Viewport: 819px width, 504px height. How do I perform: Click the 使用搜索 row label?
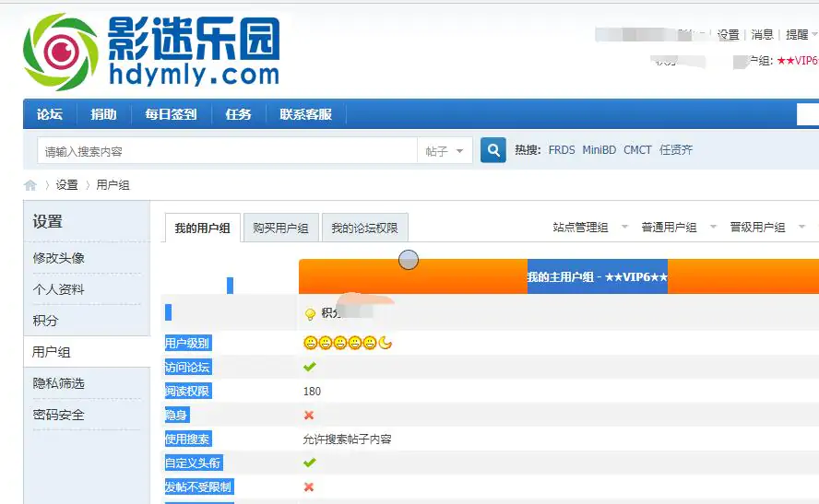187,439
